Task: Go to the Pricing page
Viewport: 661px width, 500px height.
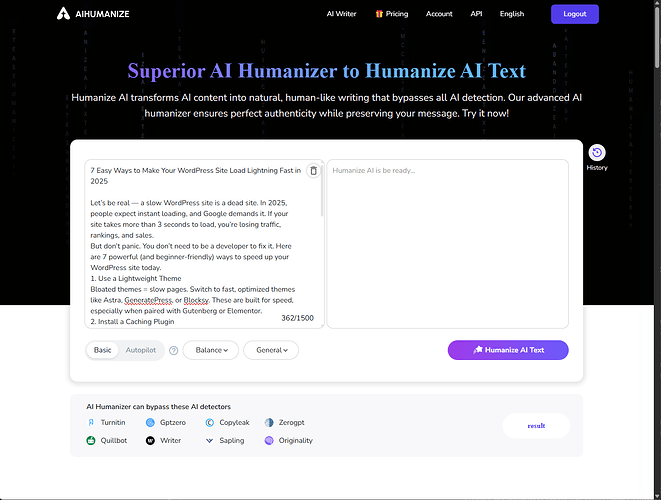Action: [397, 14]
